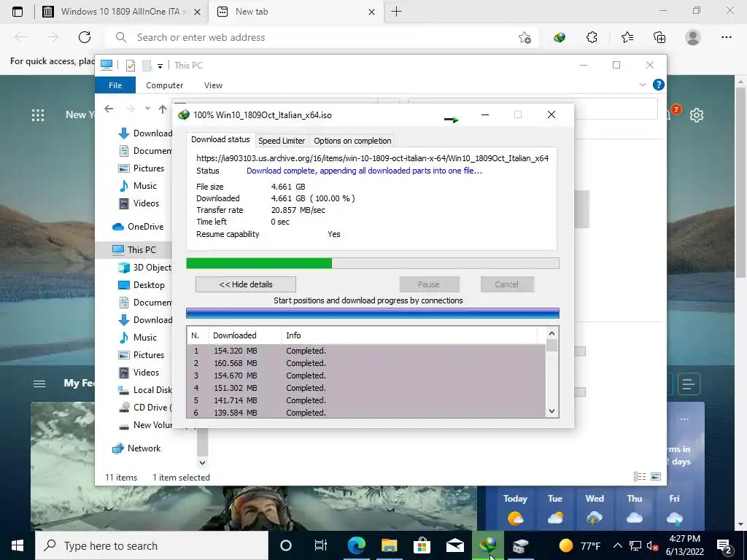Screen dimensions: 747x560
Task: Open Edge favorites list icon
Action: pyautogui.click(x=627, y=37)
